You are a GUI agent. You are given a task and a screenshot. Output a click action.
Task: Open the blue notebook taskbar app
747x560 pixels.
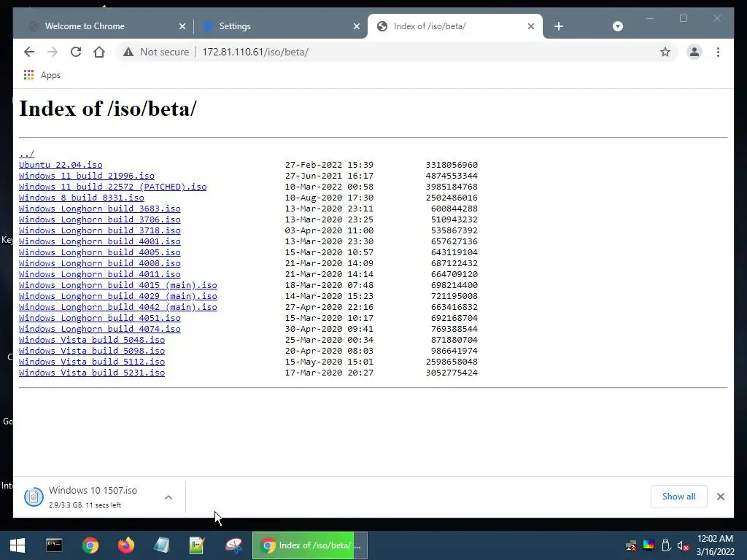tap(161, 545)
